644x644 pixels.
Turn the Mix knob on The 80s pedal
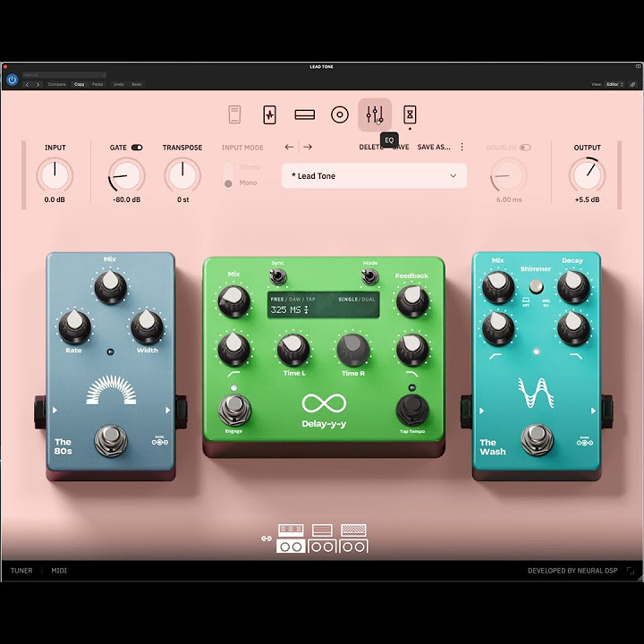coord(110,286)
